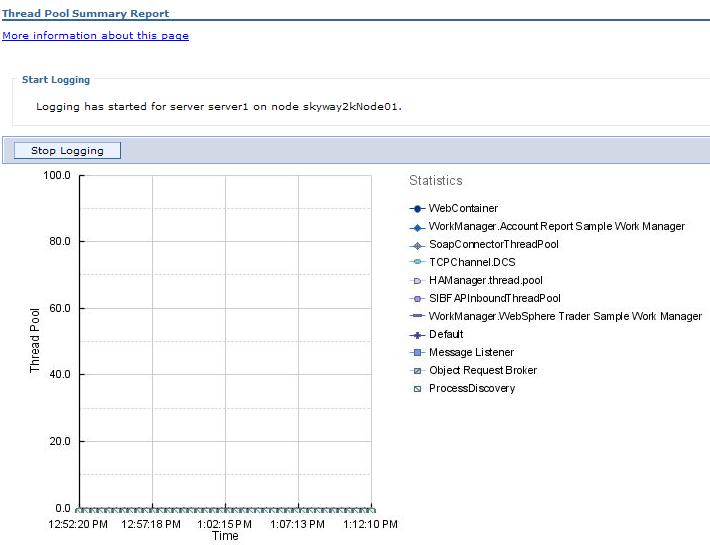Click the Start Logging section title
This screenshot has height=545, width=710.
pyautogui.click(x=56, y=80)
